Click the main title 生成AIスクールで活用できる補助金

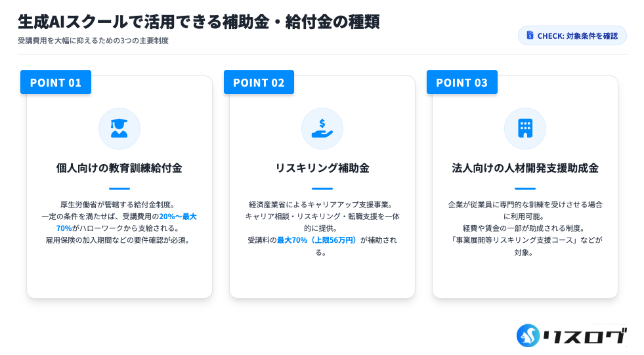click(x=198, y=22)
